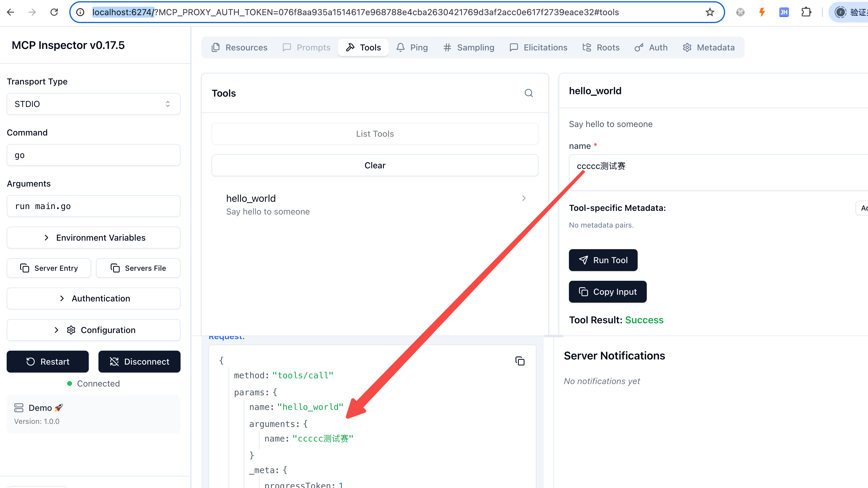Switch to the Resources tab
This screenshot has width=868, height=488.
(239, 47)
